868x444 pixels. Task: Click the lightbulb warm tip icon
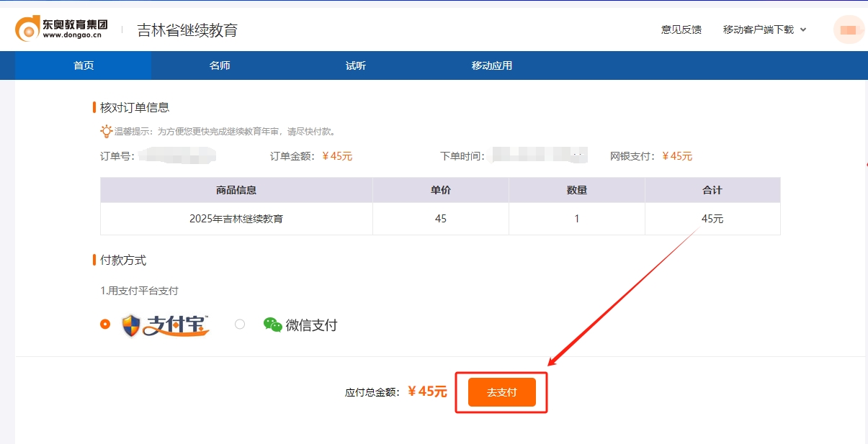(x=105, y=131)
